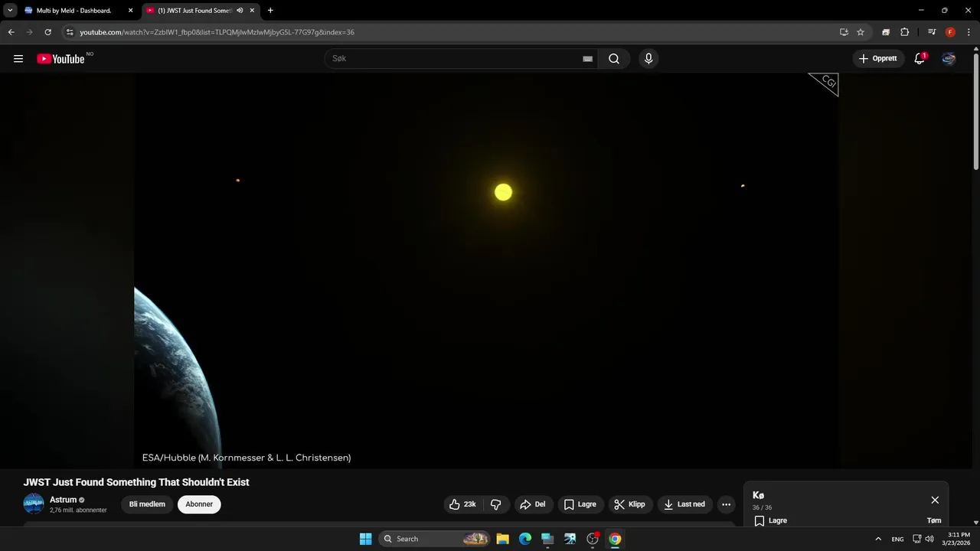Viewport: 980px width, 551px height.
Task: Open a new Chrome tab
Action: click(270, 11)
